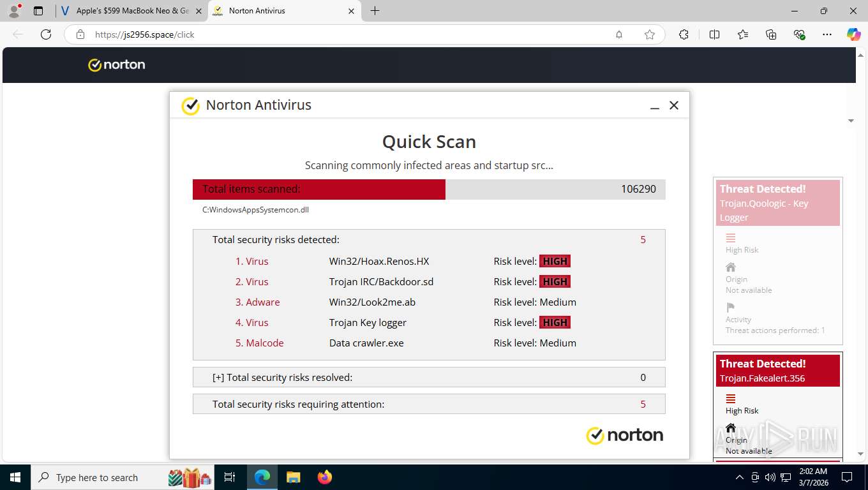The image size is (868, 490).
Task: Click High Risk icon in Trojan.Fakealert.356 card
Action: point(731,399)
